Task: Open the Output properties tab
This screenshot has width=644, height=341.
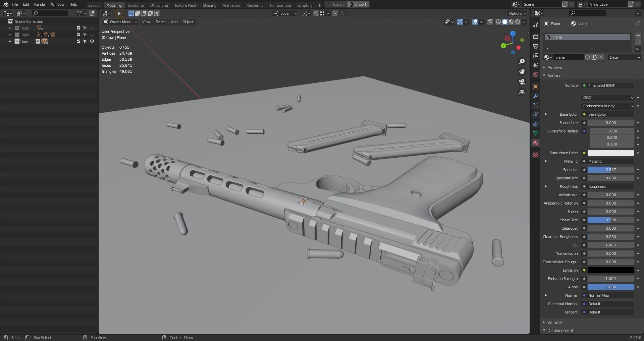Action: (x=536, y=46)
